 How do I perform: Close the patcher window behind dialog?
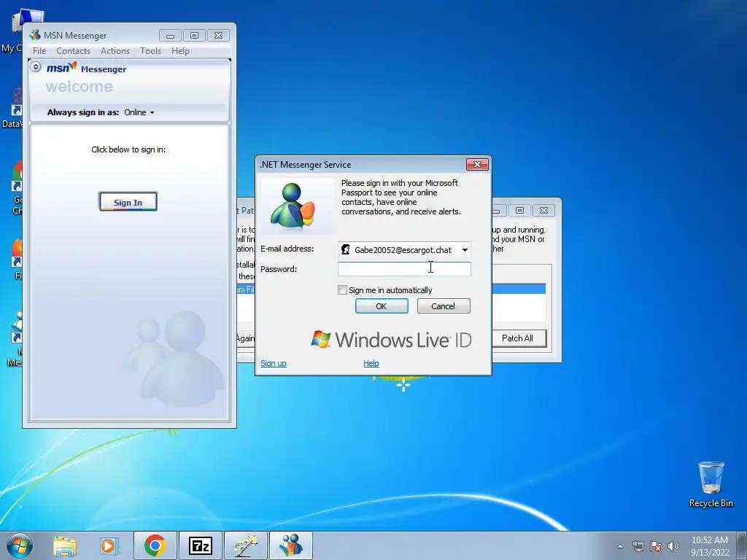point(543,210)
